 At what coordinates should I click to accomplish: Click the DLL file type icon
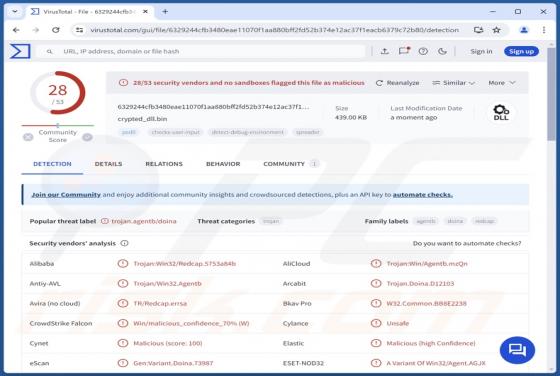[x=501, y=113]
